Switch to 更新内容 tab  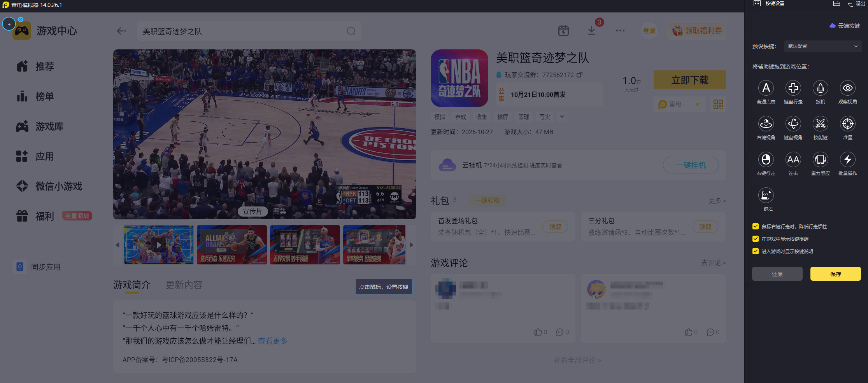pyautogui.click(x=184, y=285)
